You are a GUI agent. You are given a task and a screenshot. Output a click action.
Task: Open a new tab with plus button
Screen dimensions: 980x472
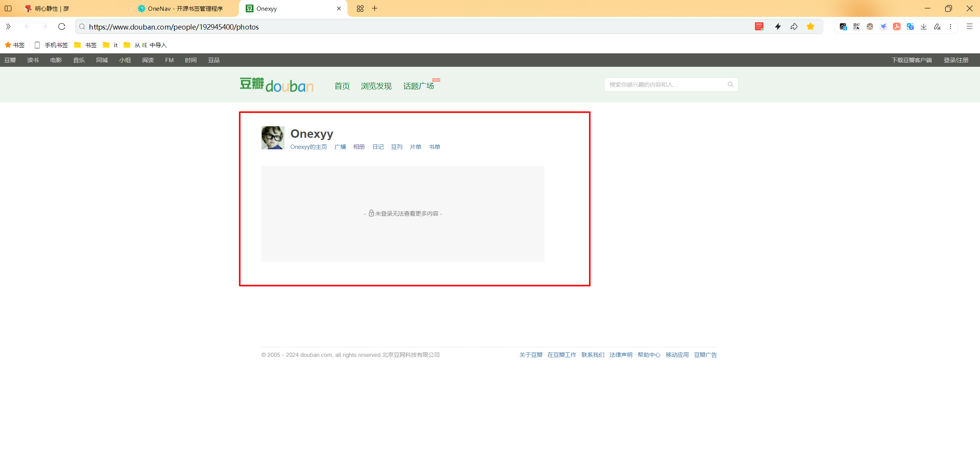(x=375, y=8)
